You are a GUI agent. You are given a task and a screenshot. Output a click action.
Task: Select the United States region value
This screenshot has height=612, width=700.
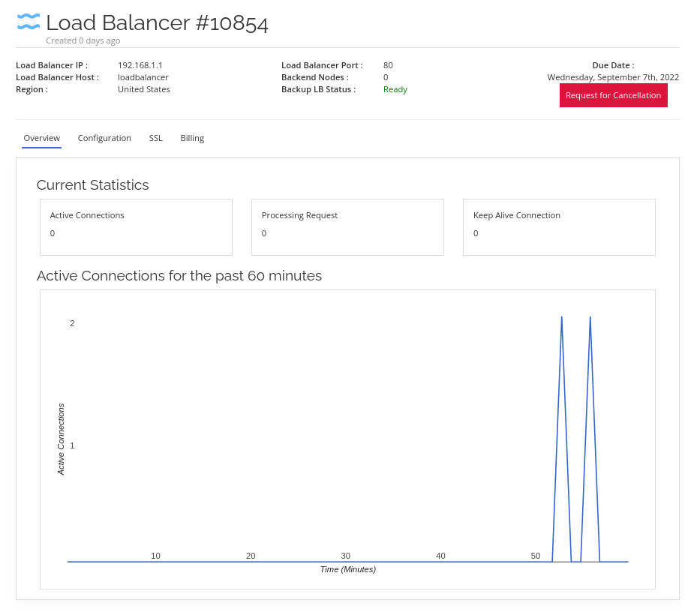pos(143,88)
